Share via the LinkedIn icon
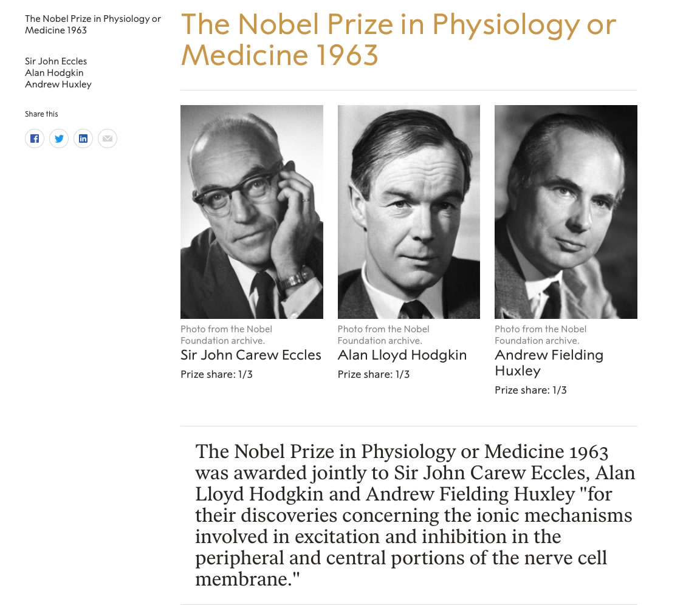700x605 pixels. pyautogui.click(x=83, y=138)
